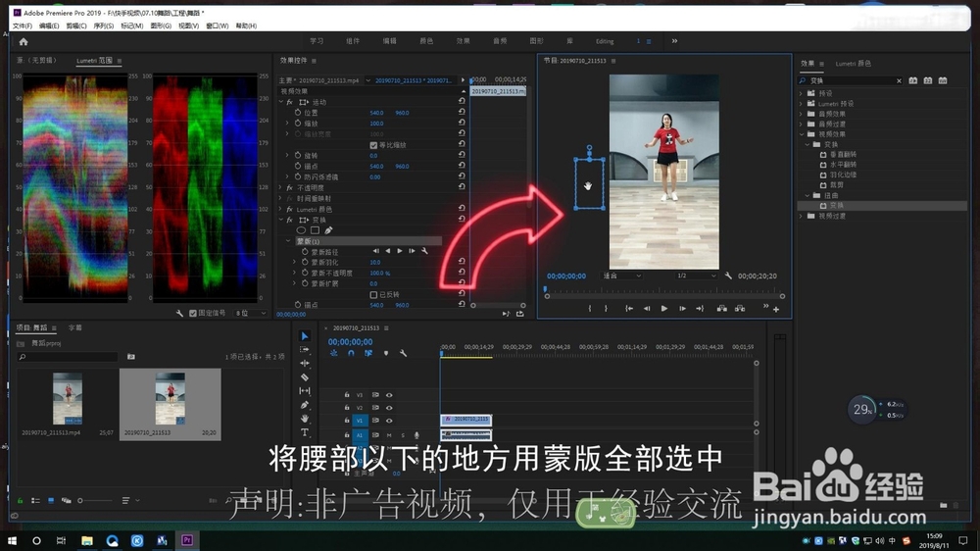
Task: Click the ellipse mask tool under 变换
Action: click(301, 230)
